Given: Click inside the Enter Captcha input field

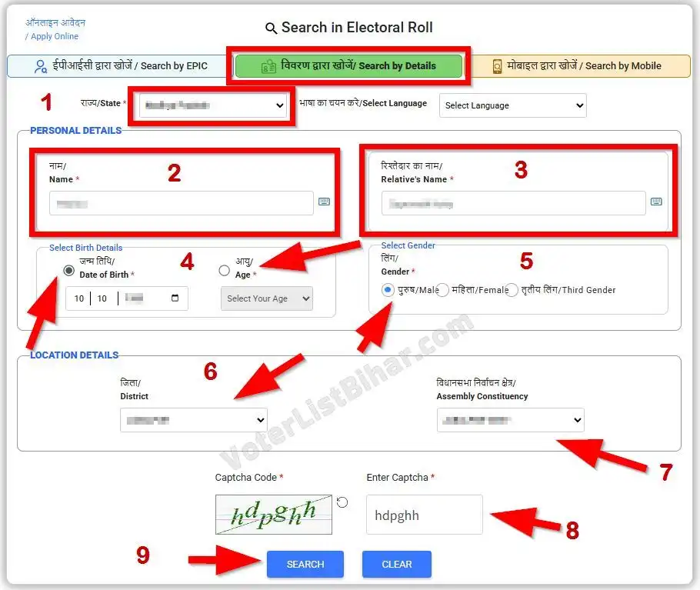Looking at the screenshot, I should coord(424,514).
